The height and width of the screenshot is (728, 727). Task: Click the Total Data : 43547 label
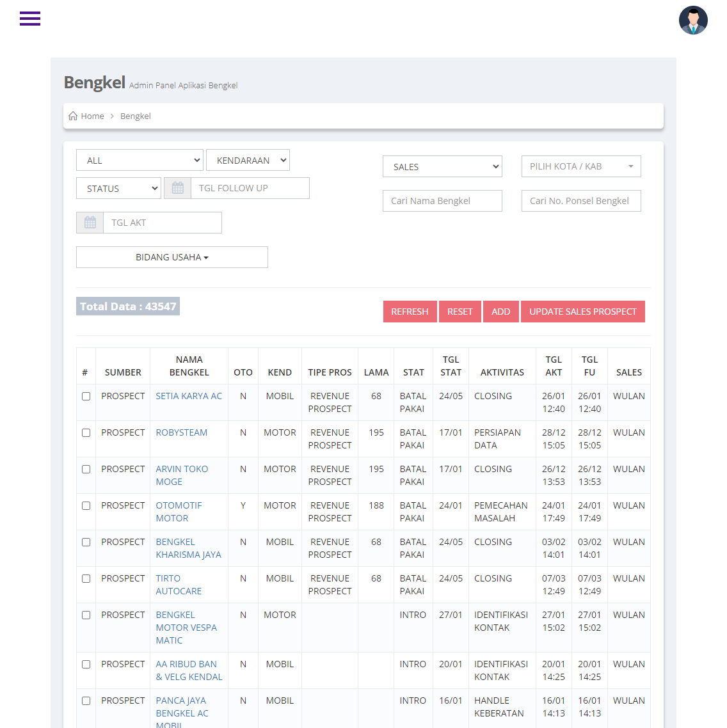pos(128,306)
